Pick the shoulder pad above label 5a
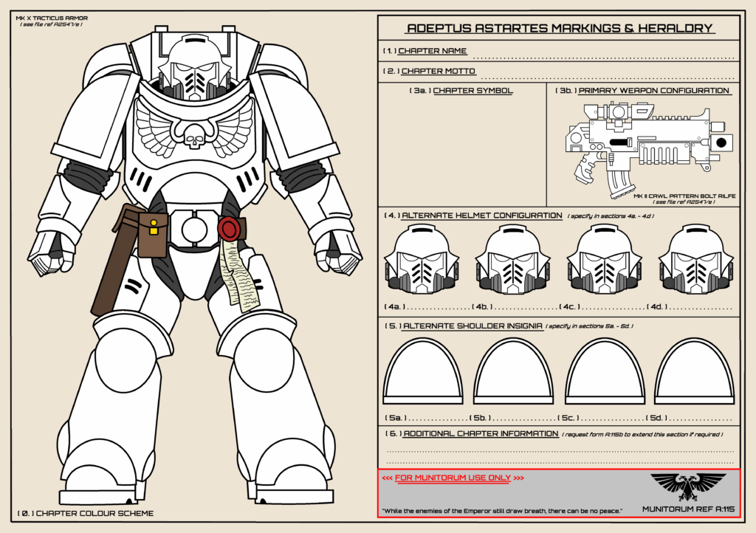 pyautogui.click(x=423, y=371)
